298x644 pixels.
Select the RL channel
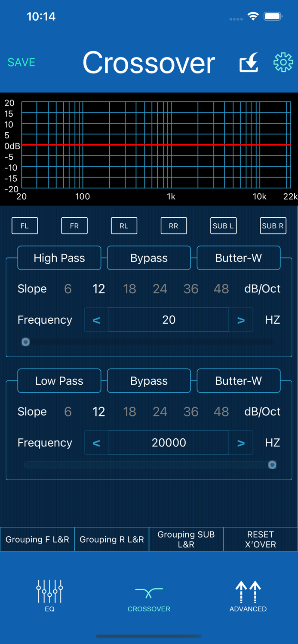(x=124, y=226)
